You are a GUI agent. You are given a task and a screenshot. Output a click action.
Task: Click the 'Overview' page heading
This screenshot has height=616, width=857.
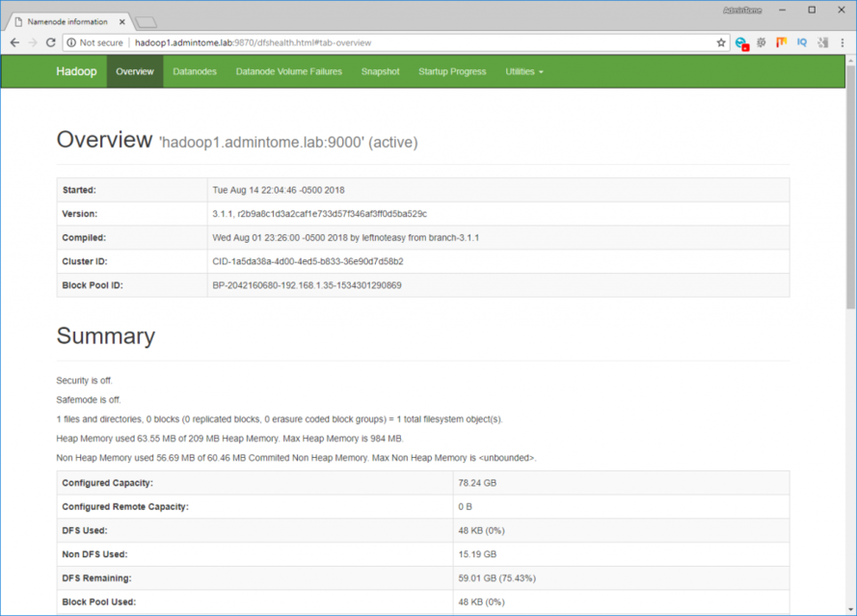(104, 140)
